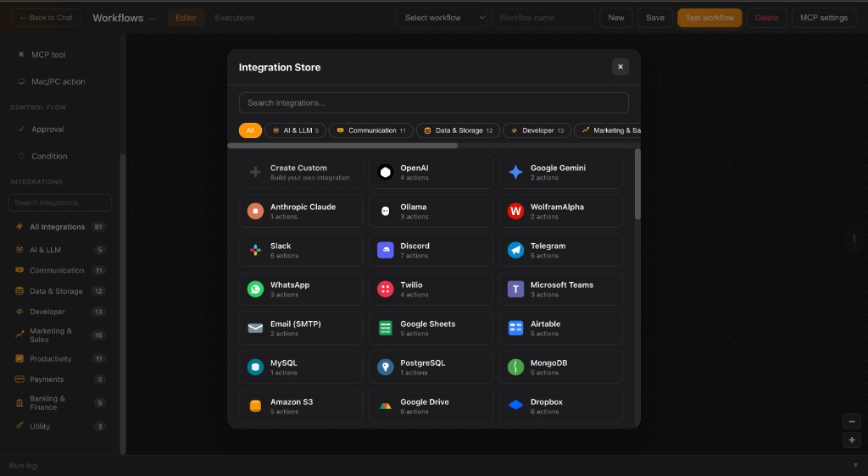Image resolution: width=868 pixels, height=476 pixels.
Task: Click the zoom out minus button
Action: pos(852,421)
